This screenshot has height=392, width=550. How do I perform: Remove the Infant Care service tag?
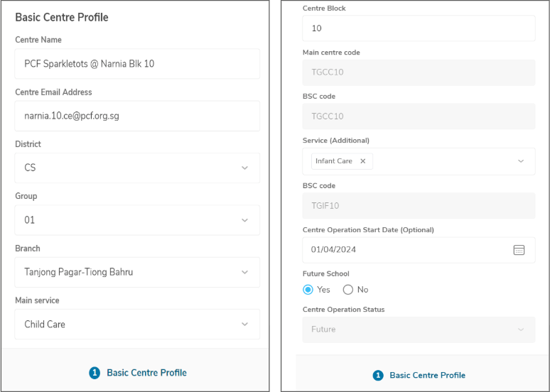[x=362, y=161]
